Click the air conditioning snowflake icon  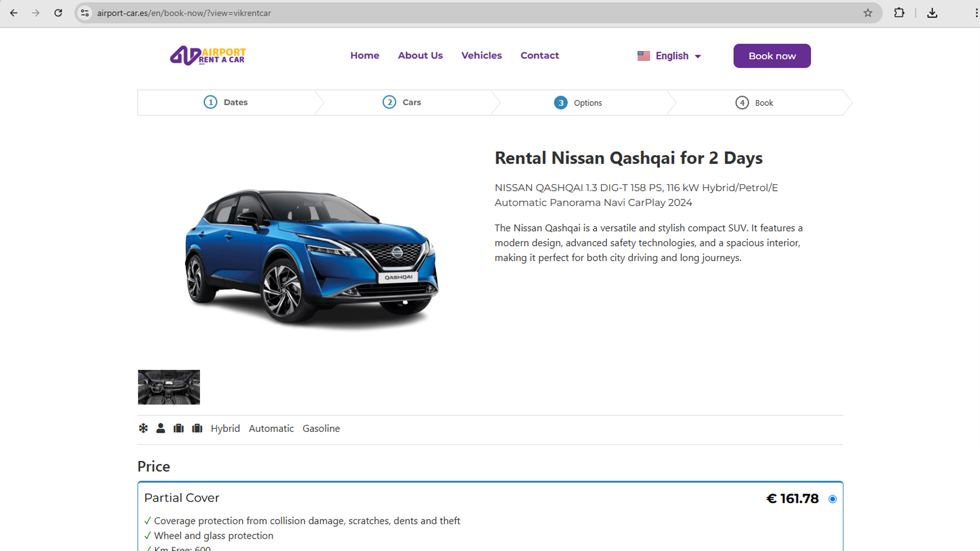[143, 428]
